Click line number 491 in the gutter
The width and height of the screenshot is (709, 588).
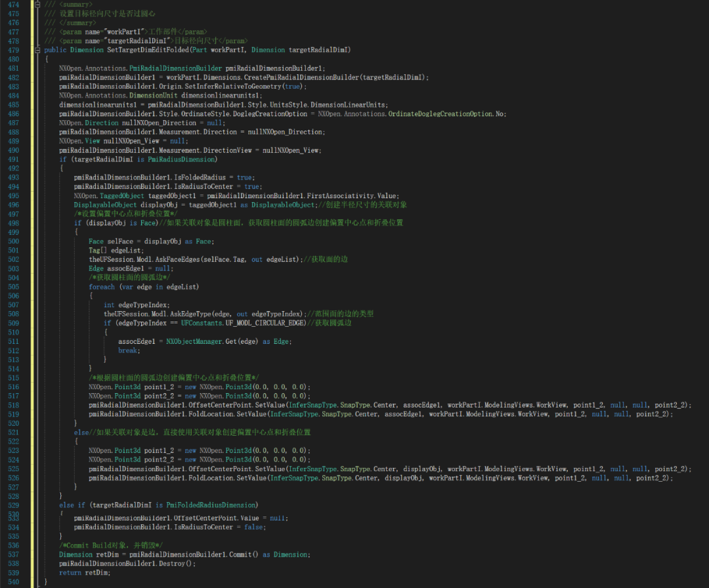tap(14, 159)
